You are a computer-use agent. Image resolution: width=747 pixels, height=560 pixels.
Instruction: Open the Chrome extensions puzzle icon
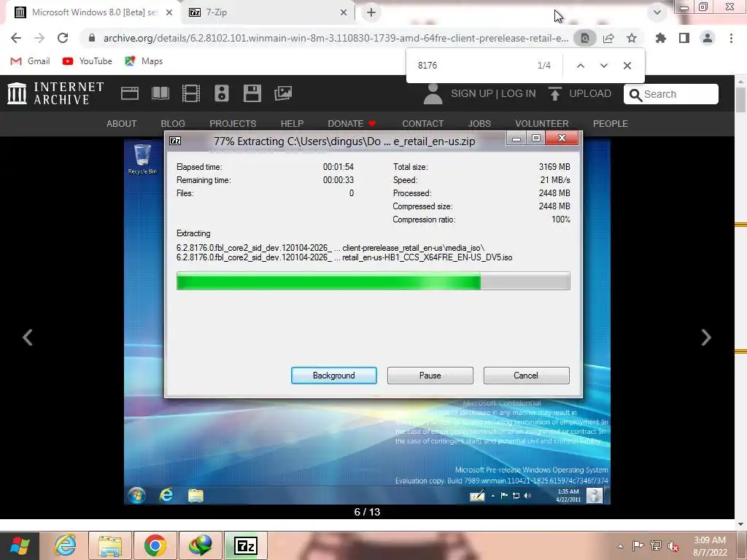pyautogui.click(x=661, y=38)
